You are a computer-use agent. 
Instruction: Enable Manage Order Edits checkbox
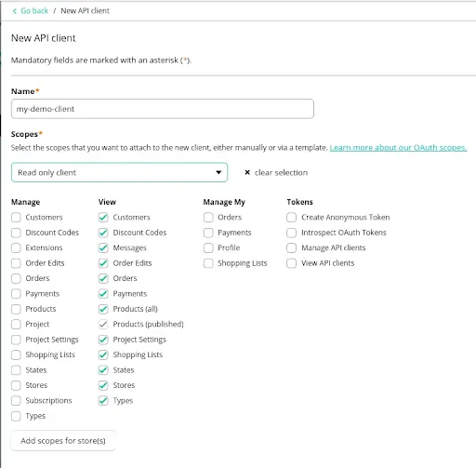tap(16, 263)
